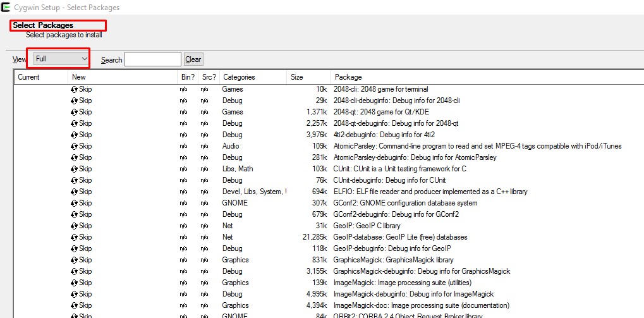Cycle the Skip icon for 2048-cli package
The width and height of the screenshot is (644, 318).
tap(74, 89)
